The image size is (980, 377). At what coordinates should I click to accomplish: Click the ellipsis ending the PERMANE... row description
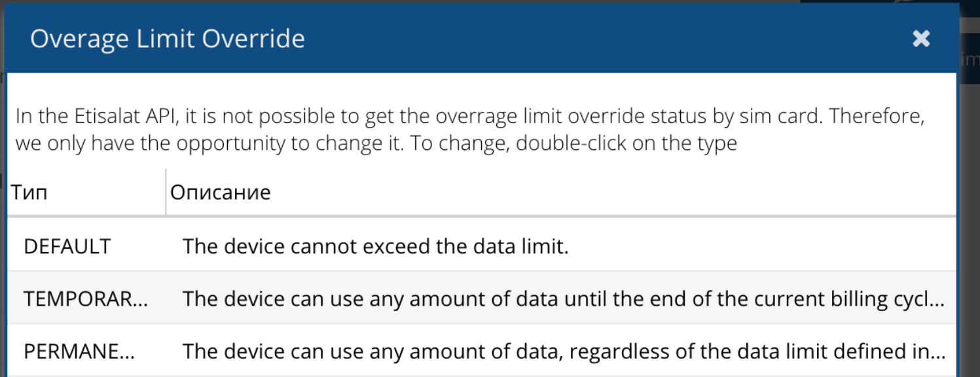click(x=939, y=353)
